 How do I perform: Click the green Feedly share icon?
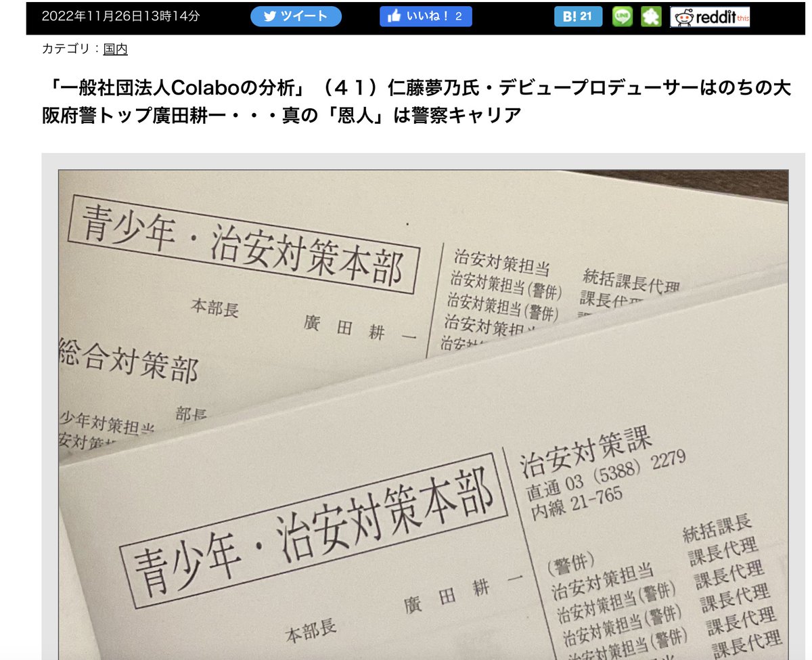coord(651,16)
